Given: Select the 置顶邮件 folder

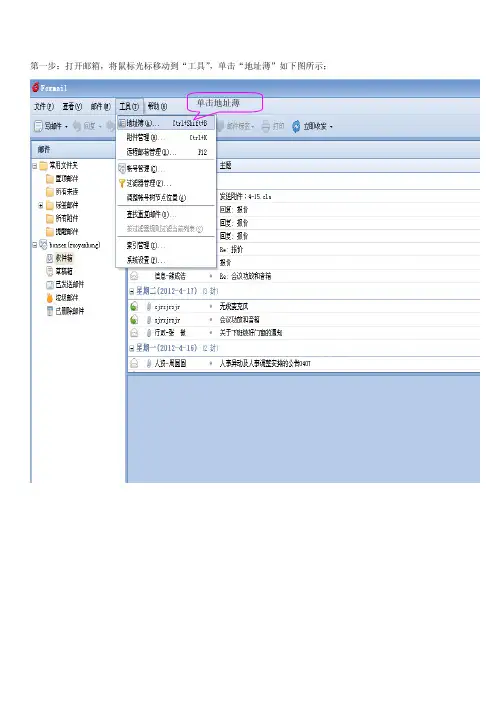Looking at the screenshot, I should click(x=67, y=179).
